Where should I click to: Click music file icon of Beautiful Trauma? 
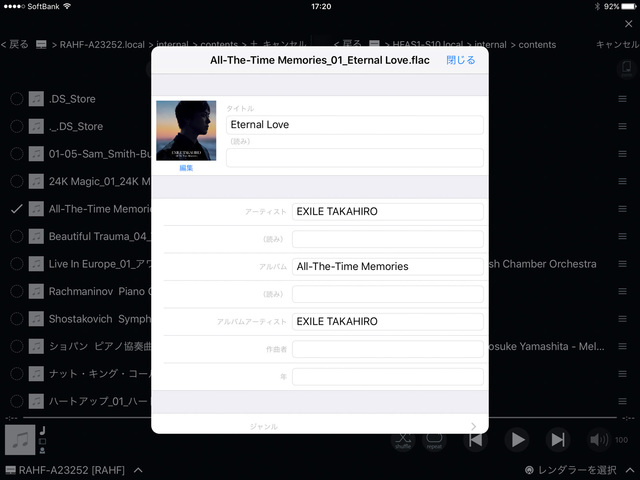pos(36,236)
